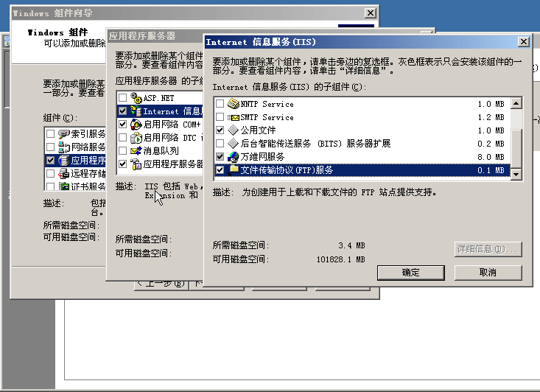The image size is (540, 392).
Task: Select the 消息队列 row text
Action: point(161,151)
